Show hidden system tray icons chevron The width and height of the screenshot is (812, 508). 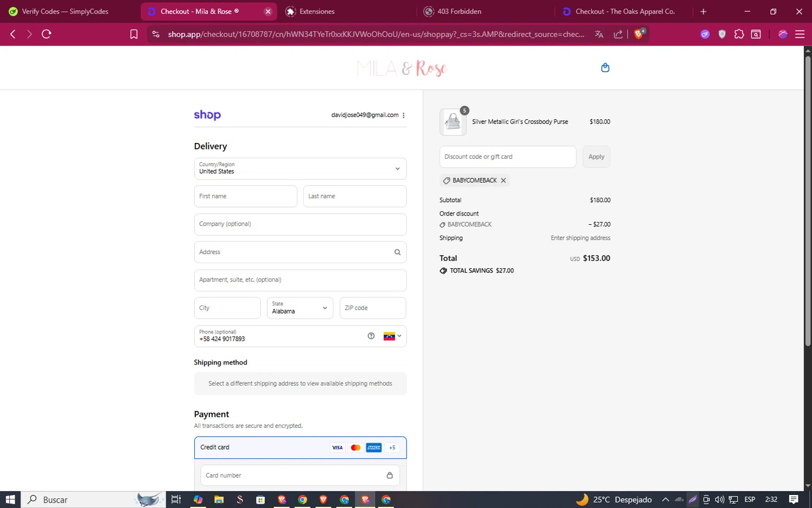[x=665, y=499]
